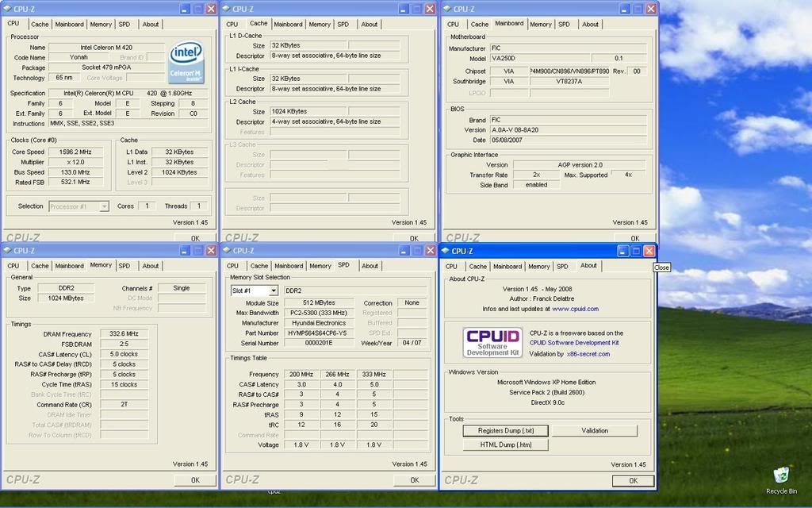
Task: Click the HTML Dump (.htm) button
Action: (505, 444)
